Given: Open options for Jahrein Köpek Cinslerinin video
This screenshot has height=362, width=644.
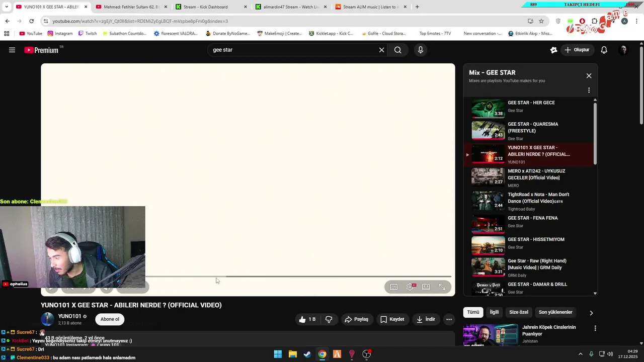Looking at the screenshot, I should 595,328.
